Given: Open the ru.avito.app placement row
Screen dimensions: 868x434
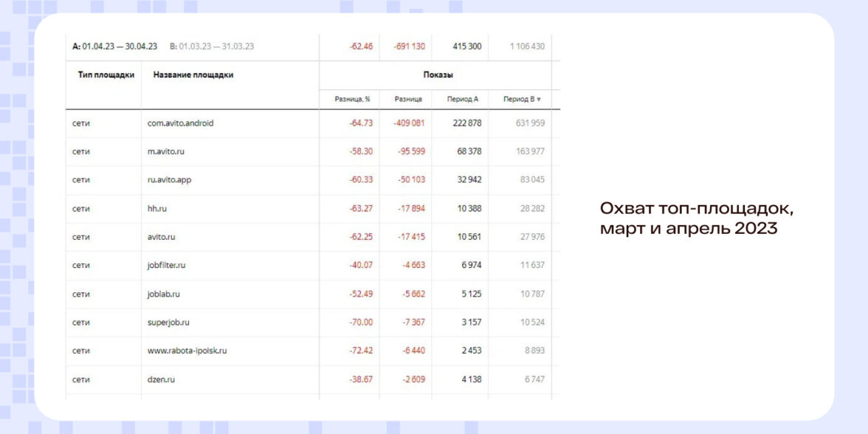Looking at the screenshot, I should click(169, 179).
